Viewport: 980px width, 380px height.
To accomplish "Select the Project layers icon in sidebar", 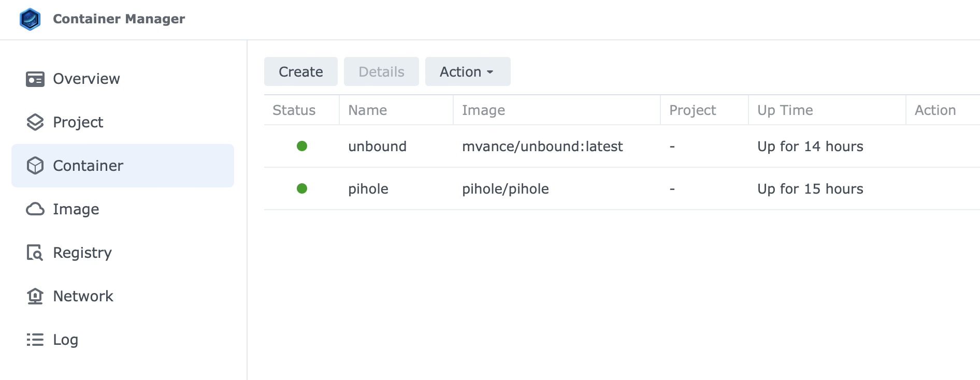I will coord(35,122).
